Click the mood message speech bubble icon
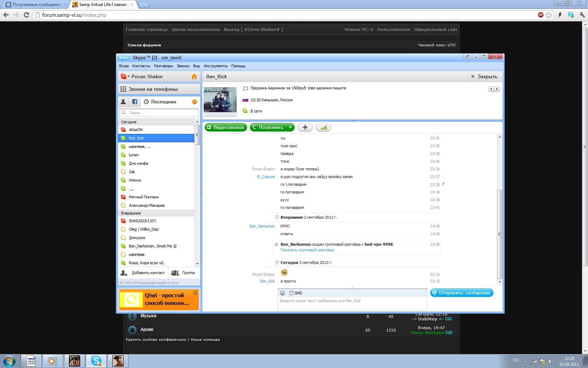The image size is (588, 368). pyautogui.click(x=245, y=88)
